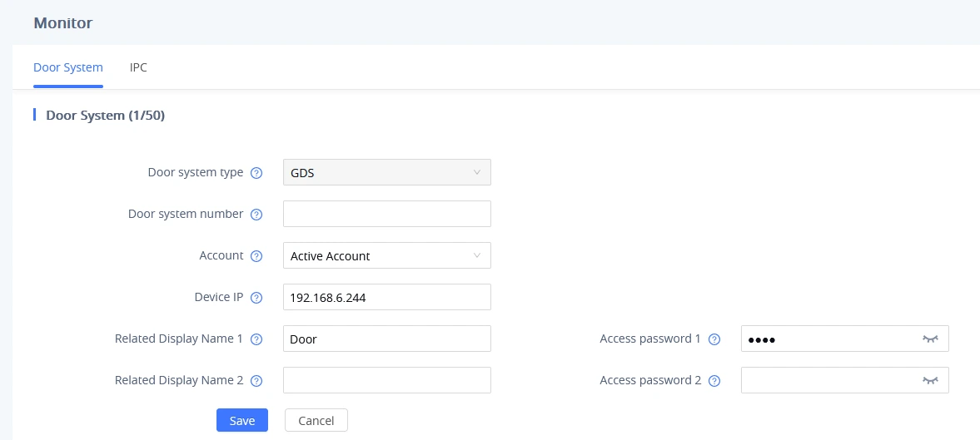Click the Related Display Name 2 field
This screenshot has height=440, width=980.
(387, 380)
